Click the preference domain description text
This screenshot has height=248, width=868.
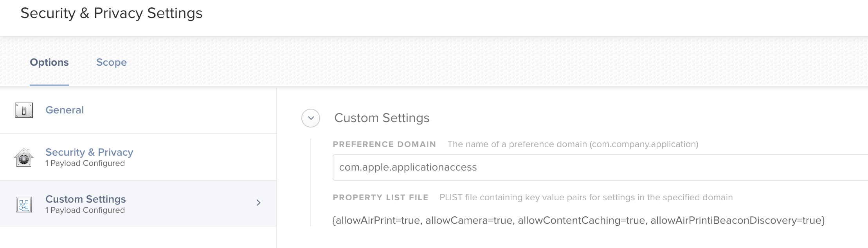point(573,144)
